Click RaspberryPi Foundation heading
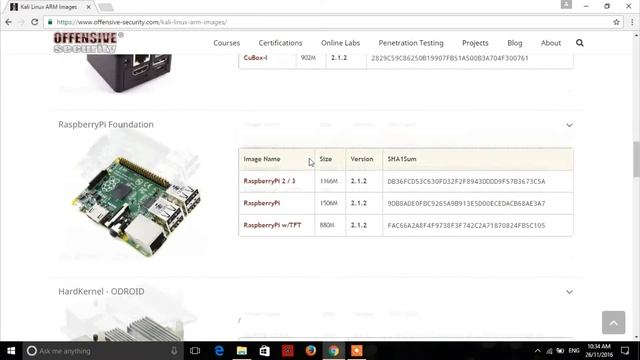 (106, 124)
